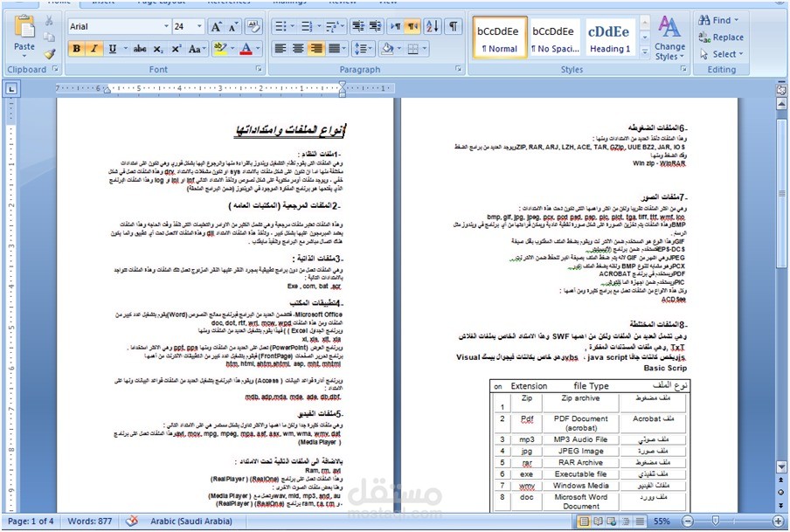Click the View Ruler icon above scrollbar
The height and width of the screenshot is (532, 790).
point(781,90)
